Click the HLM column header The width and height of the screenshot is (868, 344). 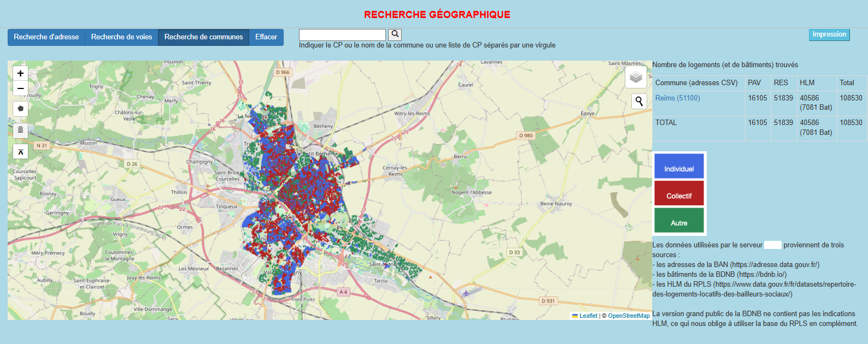(x=807, y=83)
